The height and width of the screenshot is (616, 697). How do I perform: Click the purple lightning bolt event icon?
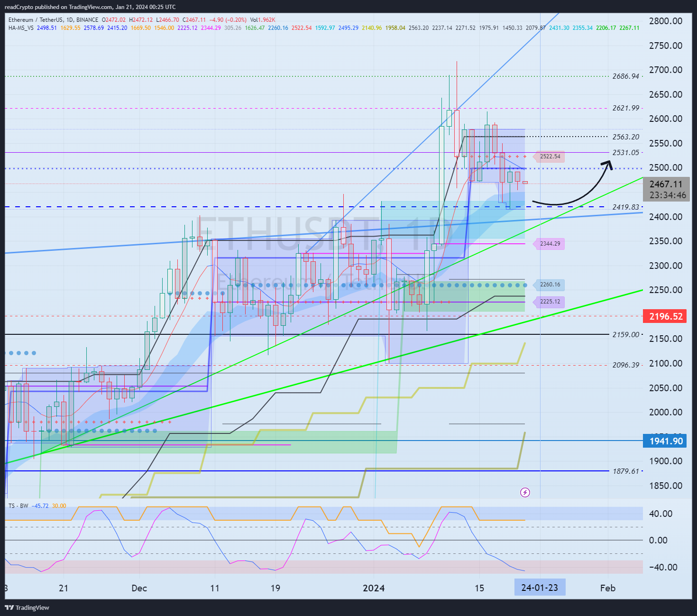coord(525,492)
